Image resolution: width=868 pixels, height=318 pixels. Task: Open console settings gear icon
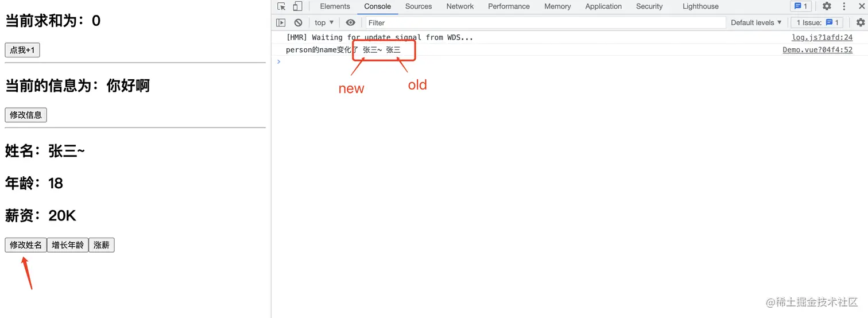tap(860, 22)
